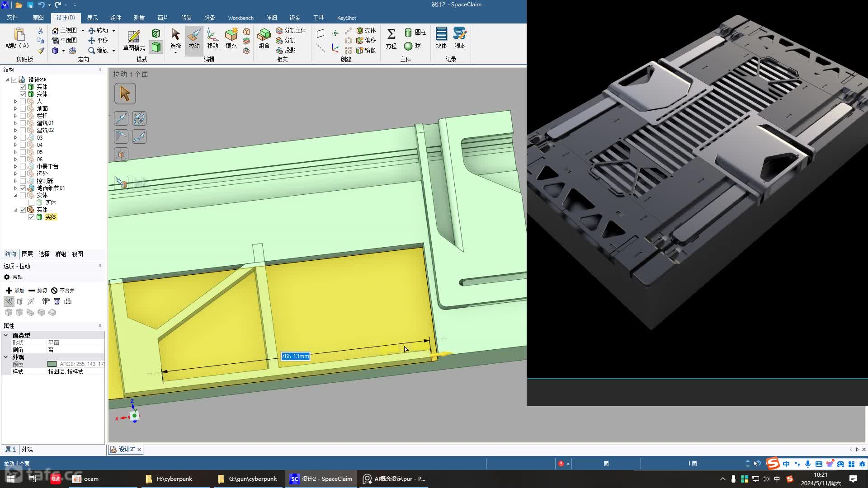Image resolution: width=868 pixels, height=488 pixels.
Task: Enable checkbox for 远处 component
Action: point(23,174)
